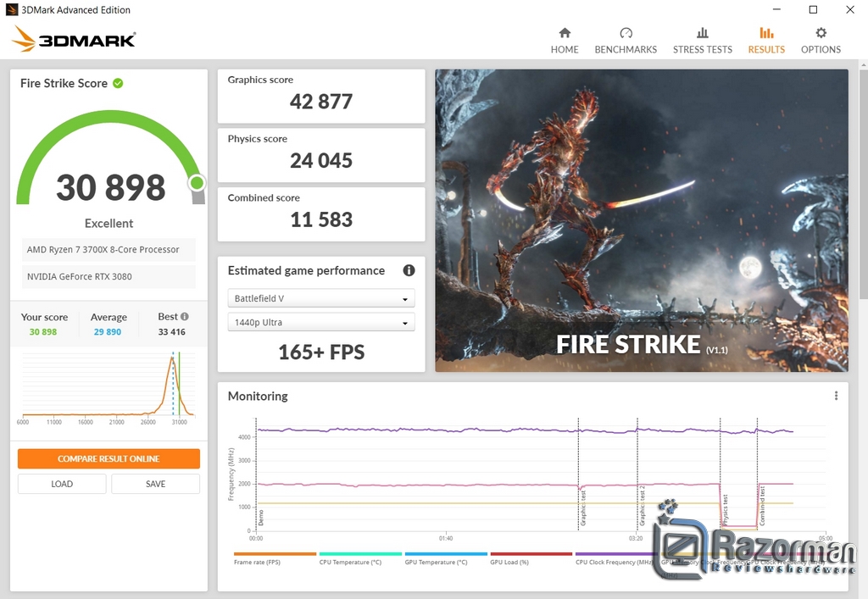Viewport: 868px width, 599px height.
Task: Click the Physics score value 24 045
Action: point(321,160)
